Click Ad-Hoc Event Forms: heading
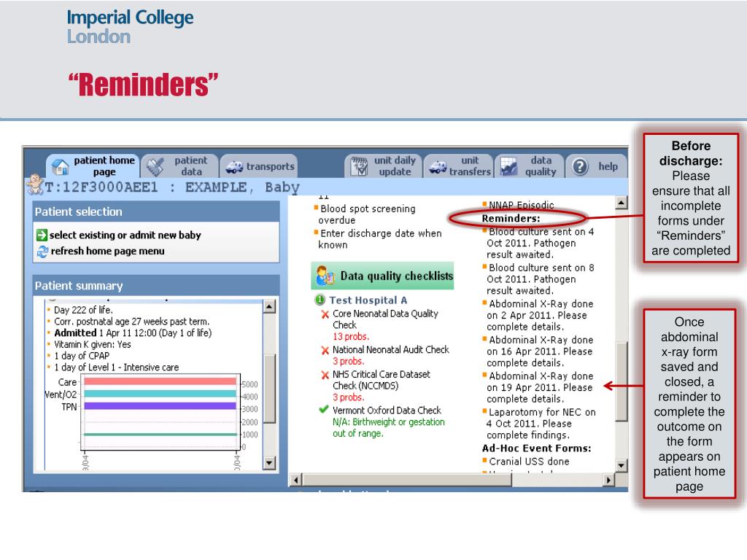This screenshot has height=560, width=747. [536, 448]
